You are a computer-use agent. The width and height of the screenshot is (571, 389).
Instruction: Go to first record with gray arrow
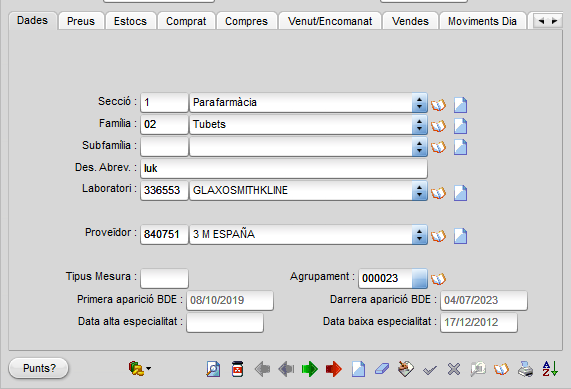(262, 369)
